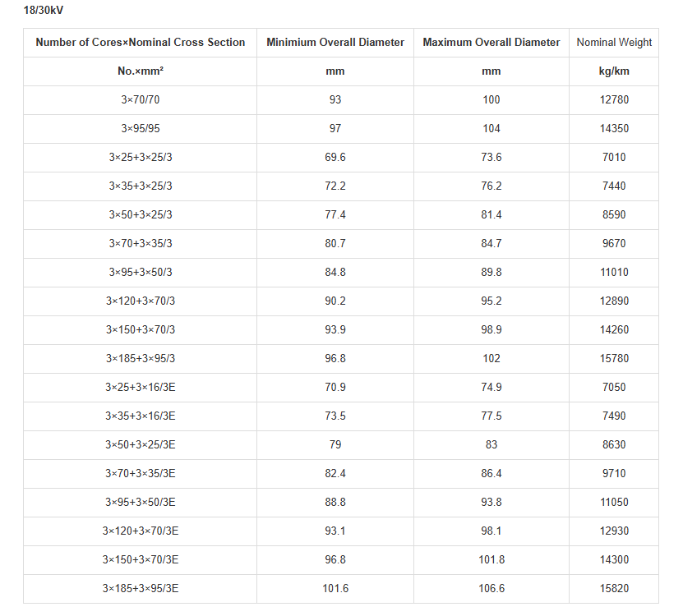This screenshot has height=616, width=683.
Task: Click the kg/km unit cell
Action: [x=614, y=71]
